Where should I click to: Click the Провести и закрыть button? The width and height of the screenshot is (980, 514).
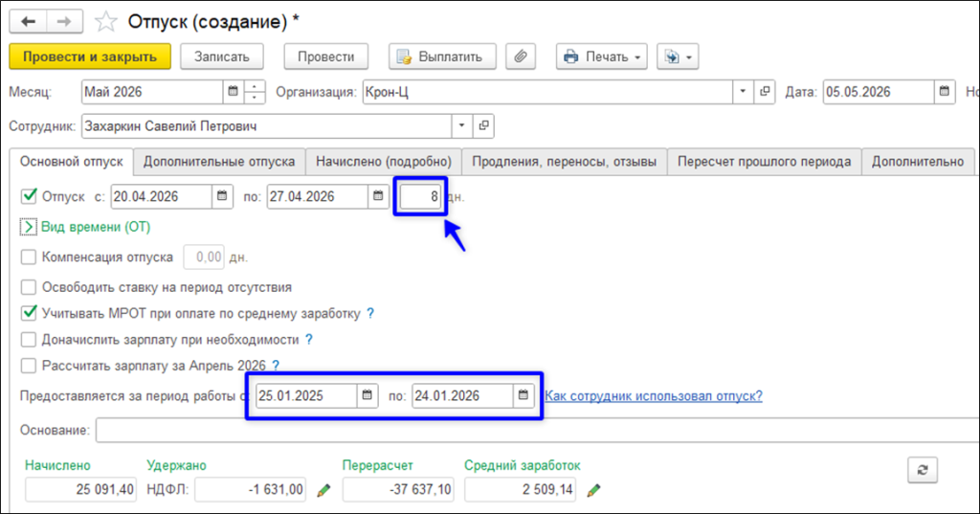pyautogui.click(x=90, y=56)
